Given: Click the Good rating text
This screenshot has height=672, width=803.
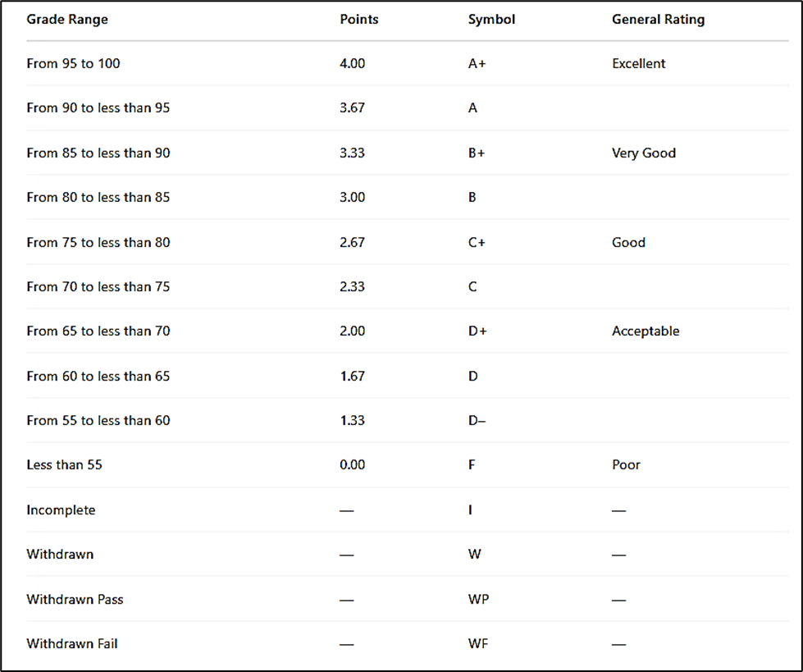Looking at the screenshot, I should click(628, 242).
